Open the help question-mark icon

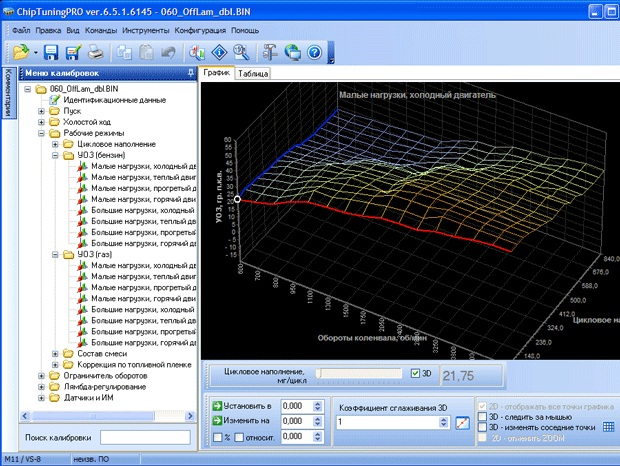click(315, 52)
